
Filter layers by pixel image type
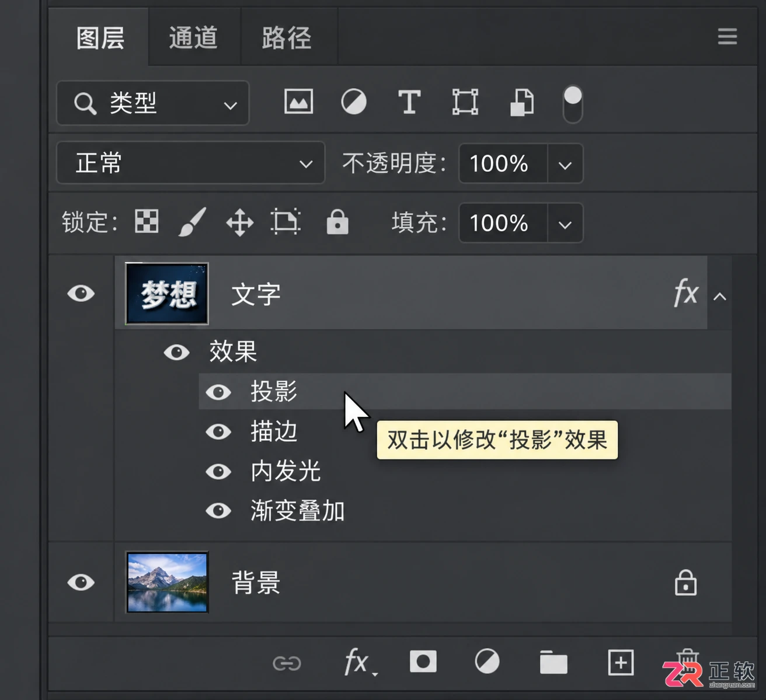298,102
